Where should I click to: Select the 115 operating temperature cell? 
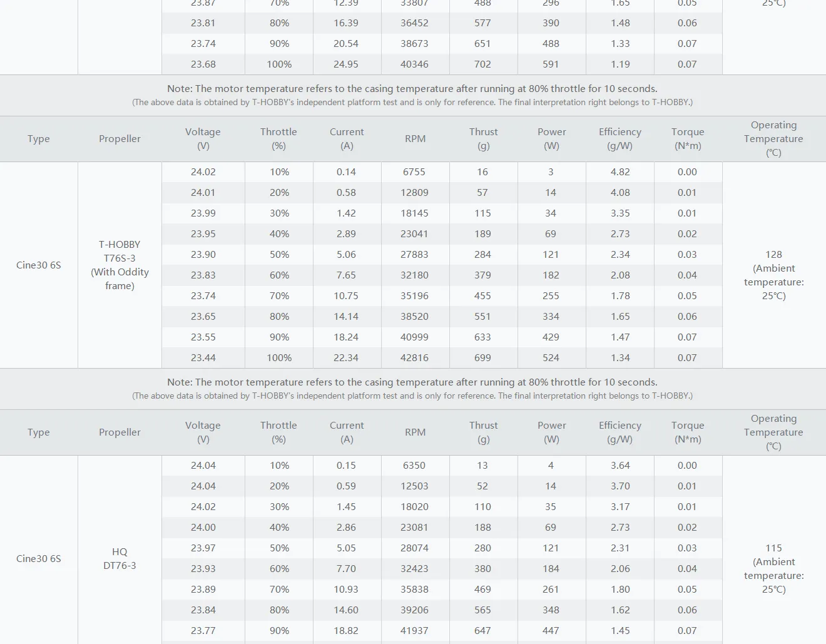(773, 568)
